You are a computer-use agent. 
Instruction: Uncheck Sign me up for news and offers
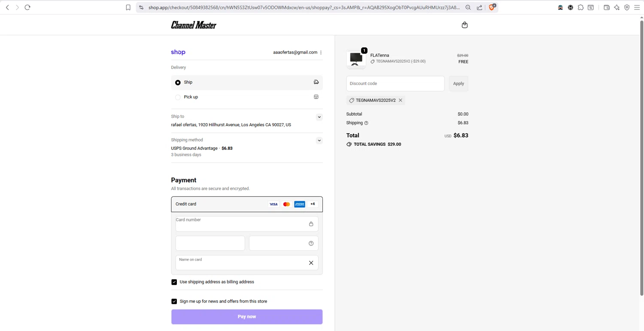[x=174, y=301]
